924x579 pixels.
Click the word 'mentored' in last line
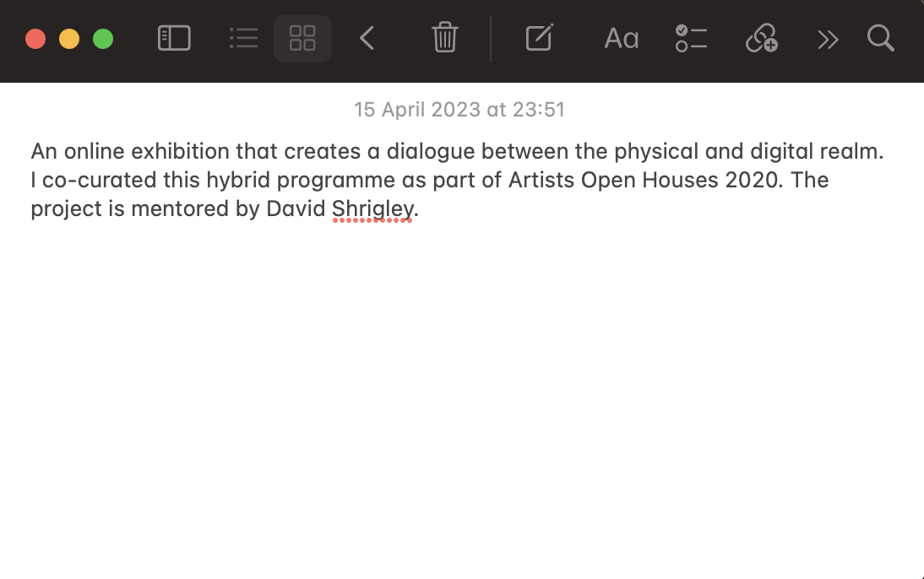[180, 208]
